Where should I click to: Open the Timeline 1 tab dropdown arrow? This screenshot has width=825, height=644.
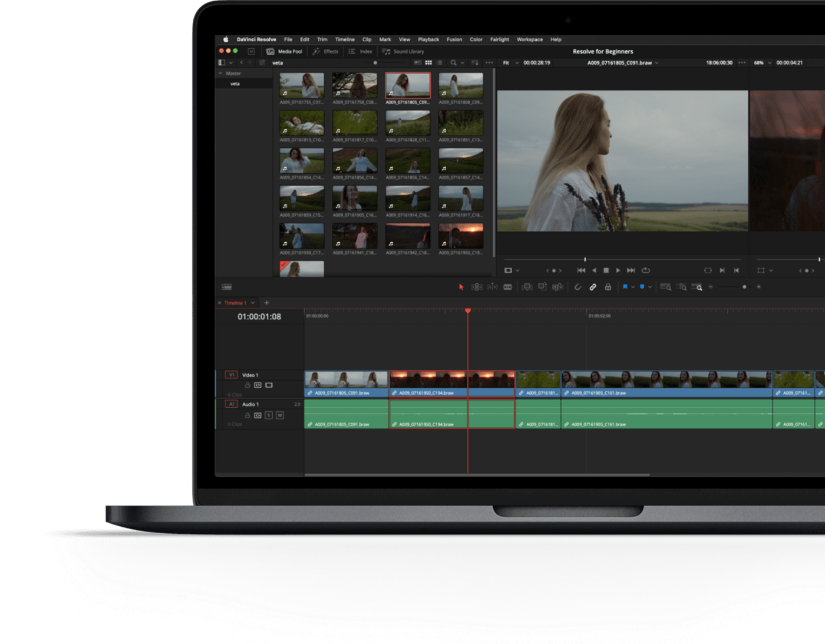(253, 303)
